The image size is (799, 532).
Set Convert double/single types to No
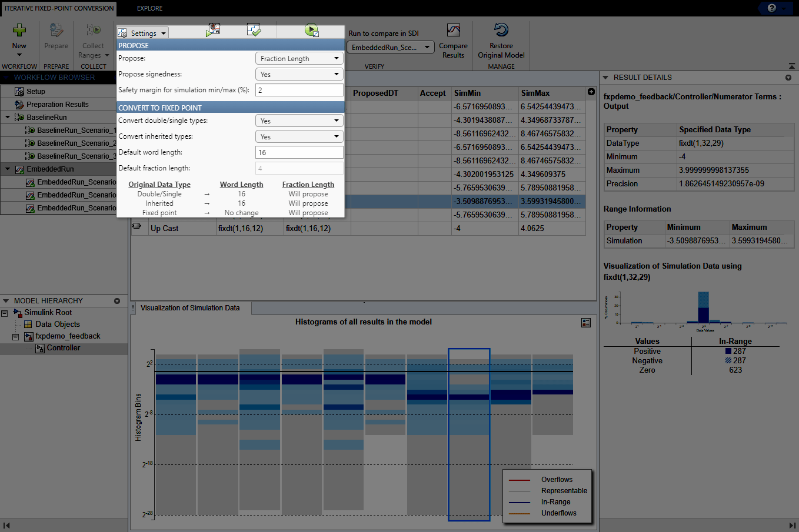(x=299, y=120)
